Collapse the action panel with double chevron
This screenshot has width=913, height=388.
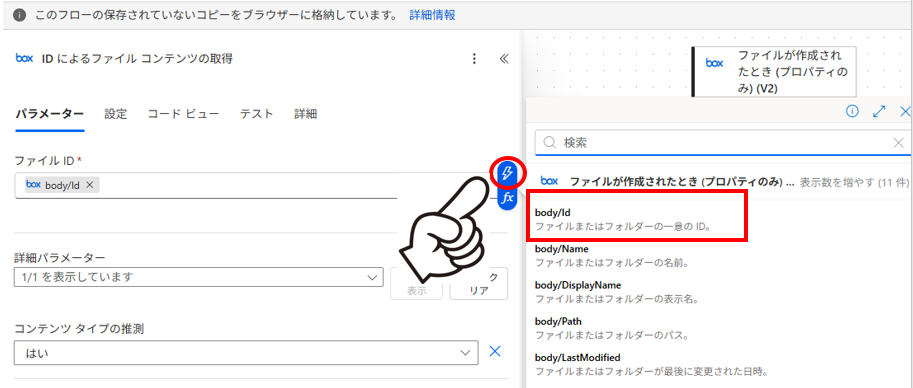(504, 59)
